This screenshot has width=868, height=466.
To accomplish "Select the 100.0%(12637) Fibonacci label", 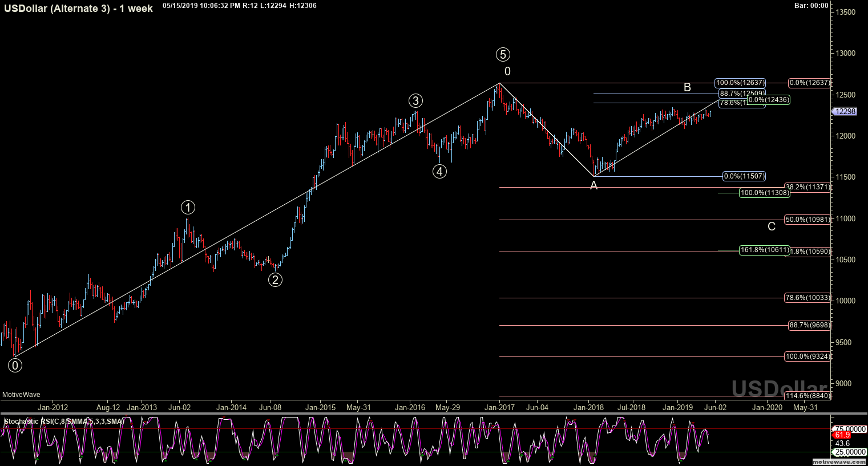I will (x=740, y=83).
